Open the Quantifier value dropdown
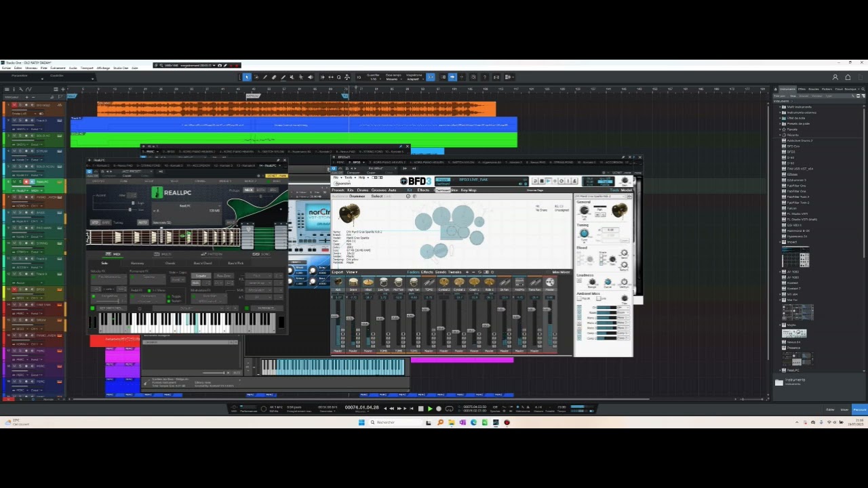 tap(373, 79)
